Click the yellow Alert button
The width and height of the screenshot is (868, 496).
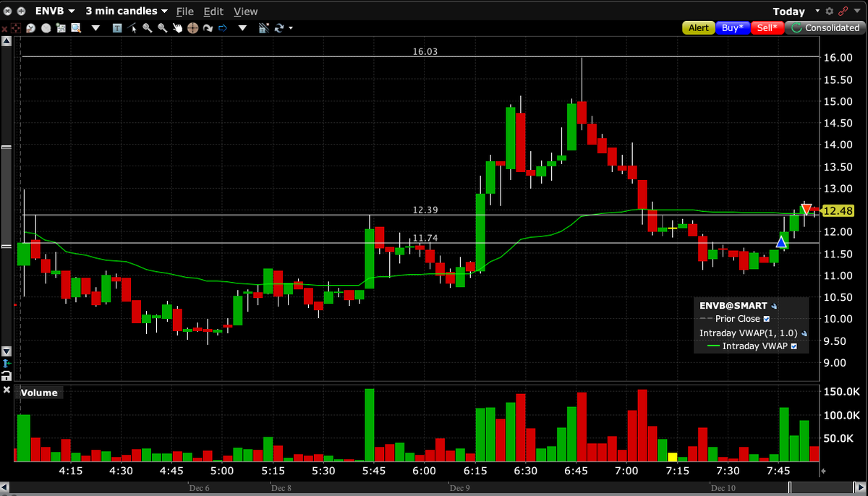pos(699,27)
